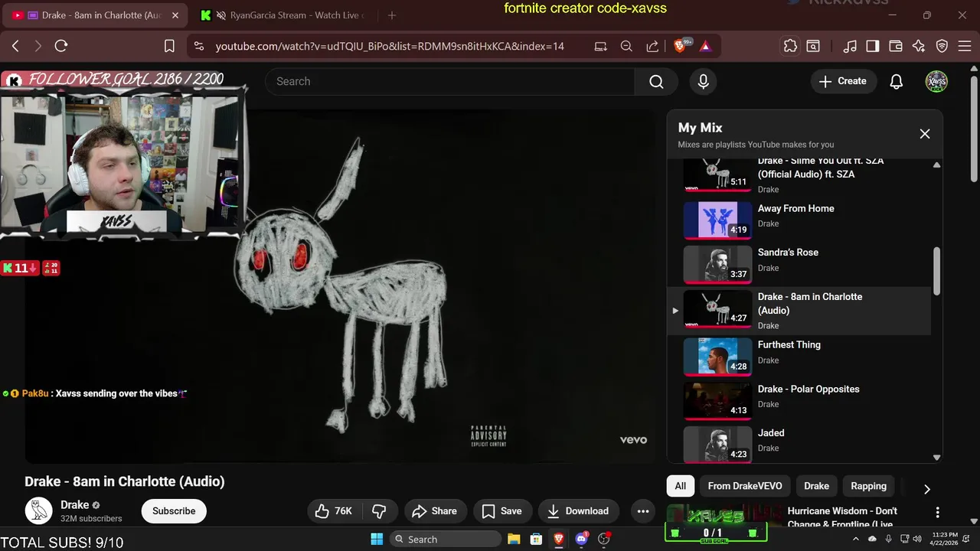Open Discord from the taskbar

(x=581, y=539)
